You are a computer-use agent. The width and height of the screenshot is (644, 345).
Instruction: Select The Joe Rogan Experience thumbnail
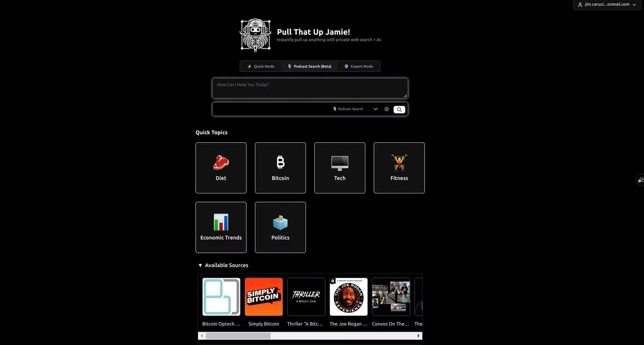click(x=348, y=297)
